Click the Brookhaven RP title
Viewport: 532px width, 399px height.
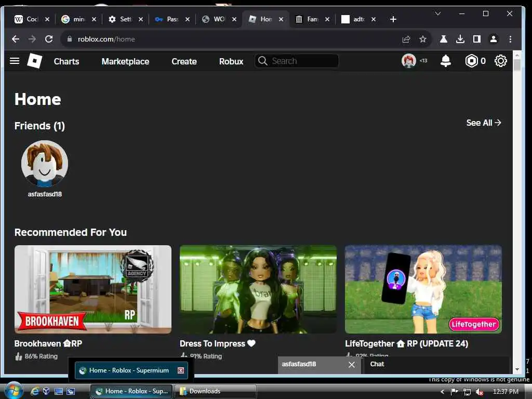coord(48,343)
